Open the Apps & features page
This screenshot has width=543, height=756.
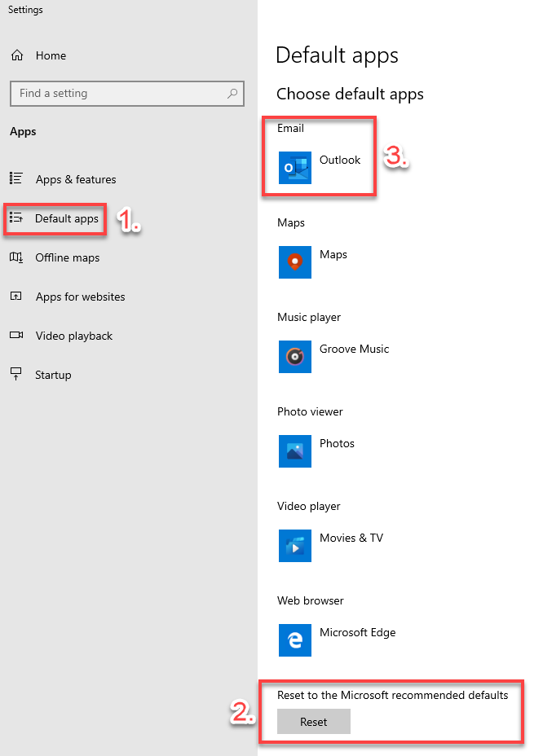coord(76,179)
